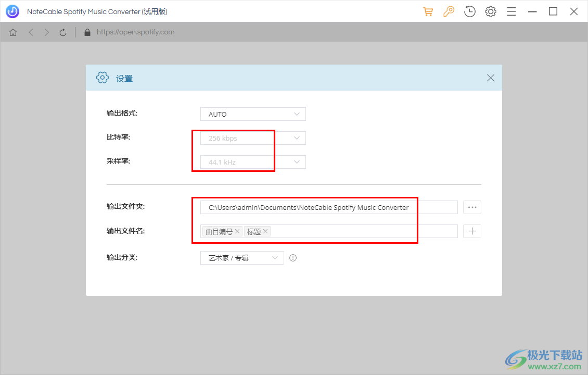588x375 pixels.
Task: Click the 输出文件名 label
Action: (x=125, y=231)
